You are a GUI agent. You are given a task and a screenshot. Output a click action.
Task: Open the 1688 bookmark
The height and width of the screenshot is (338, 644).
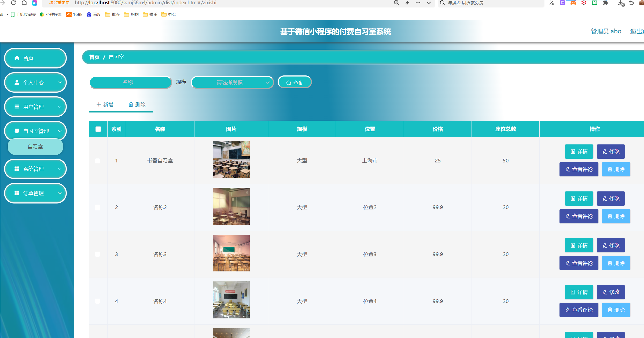75,14
